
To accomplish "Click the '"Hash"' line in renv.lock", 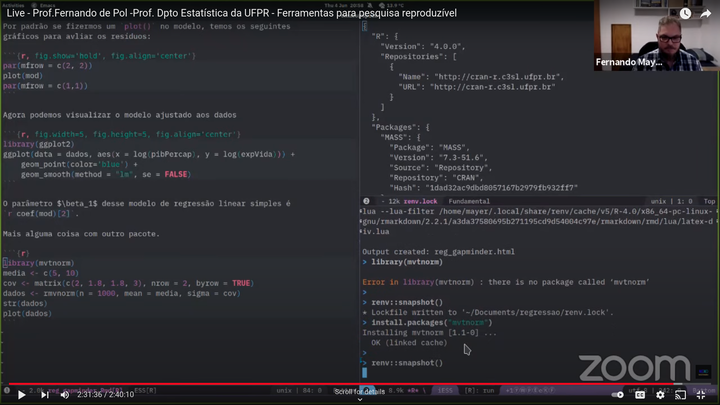I will [x=484, y=188].
